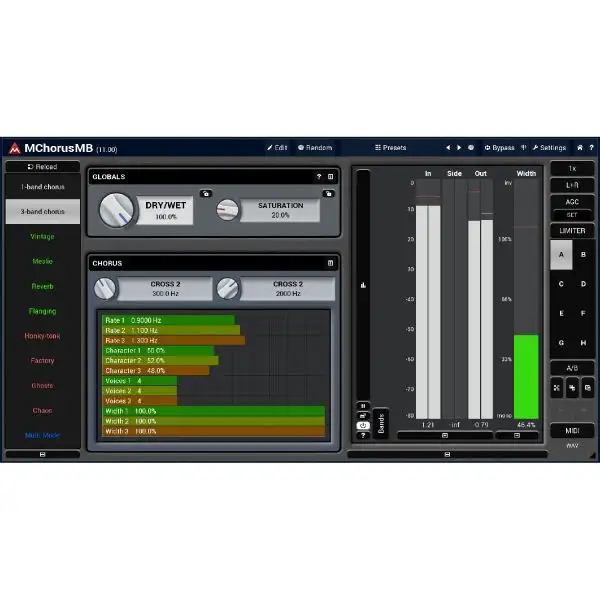Image resolution: width=600 pixels, height=600 pixels.
Task: Toggle AGC automatic gain compensation
Action: pos(572,201)
